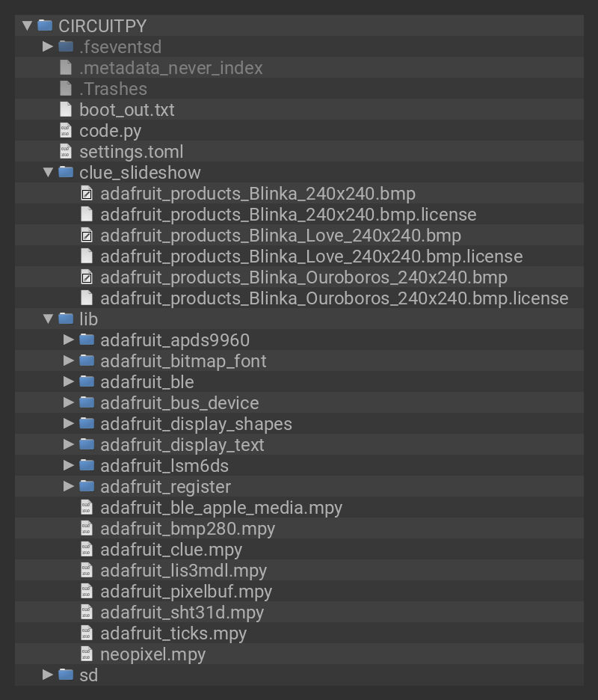
Task: Click the Blinka_Love_240x240.bmp image icon
Action: pos(87,236)
